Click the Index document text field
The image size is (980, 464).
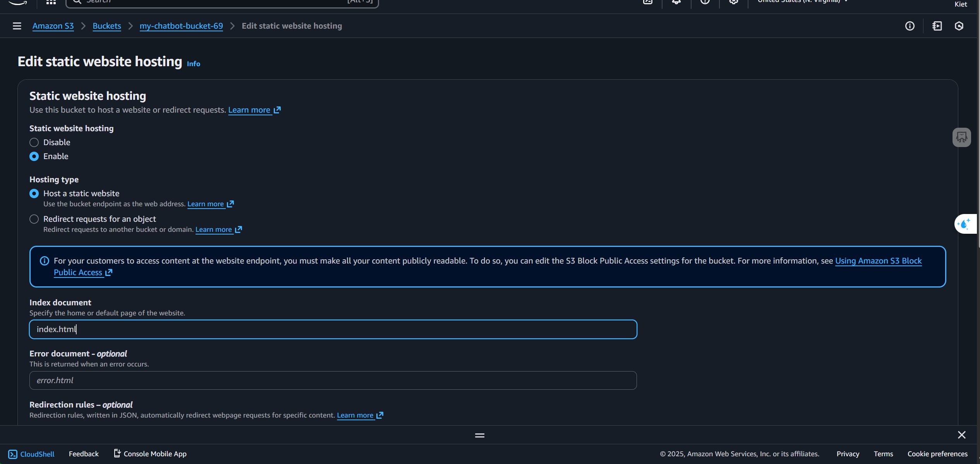pyautogui.click(x=333, y=329)
